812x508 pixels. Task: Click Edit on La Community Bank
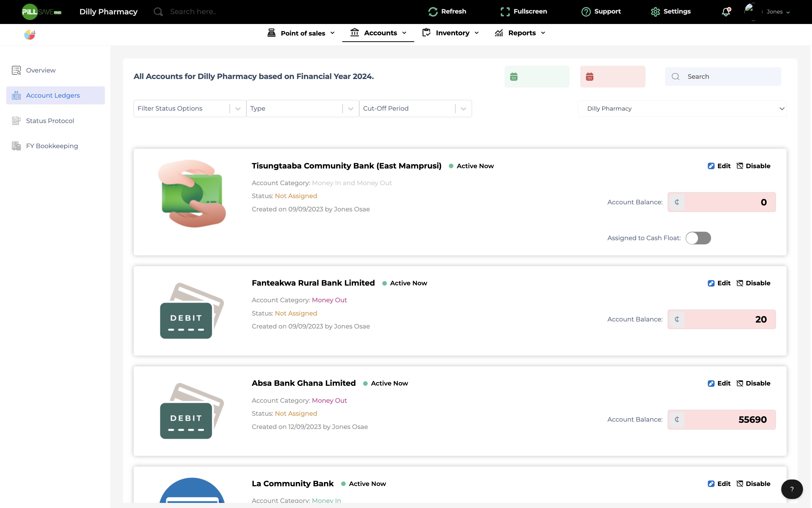(x=719, y=484)
